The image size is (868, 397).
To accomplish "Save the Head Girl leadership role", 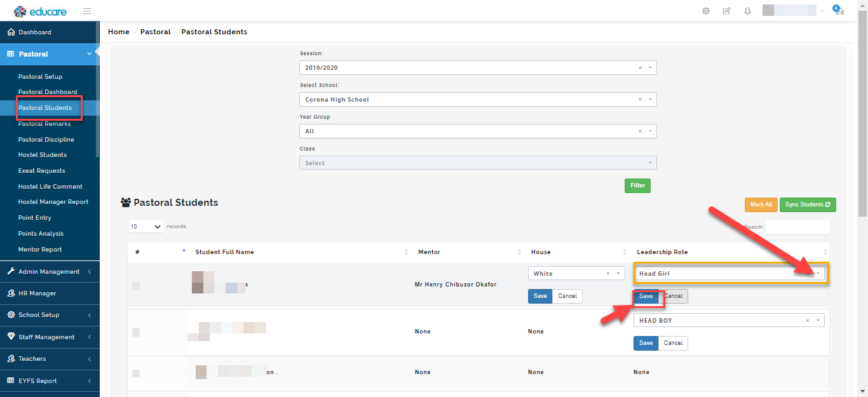I will (x=646, y=296).
